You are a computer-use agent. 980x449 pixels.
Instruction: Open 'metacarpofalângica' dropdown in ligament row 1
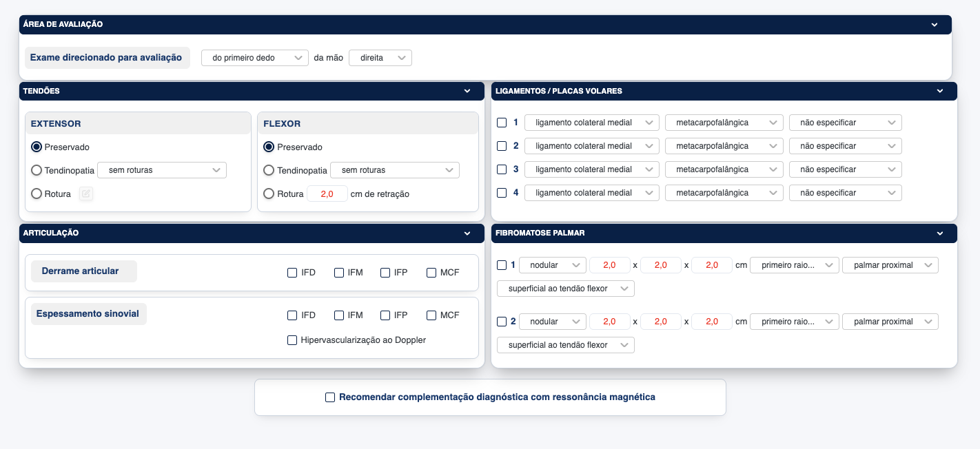(x=724, y=123)
